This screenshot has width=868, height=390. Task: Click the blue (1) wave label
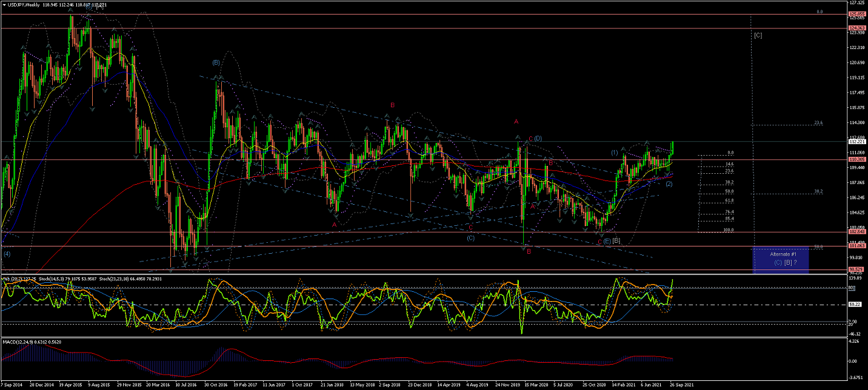[x=614, y=152]
